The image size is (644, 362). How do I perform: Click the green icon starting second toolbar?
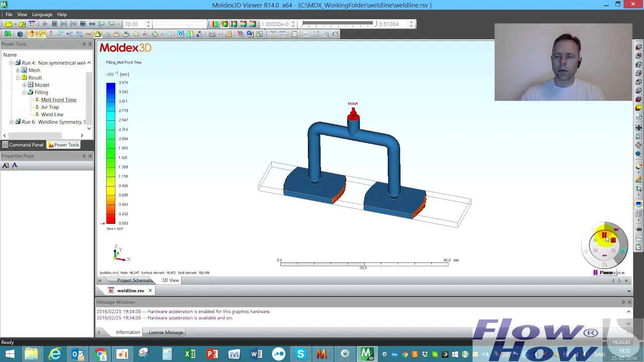coord(8,34)
